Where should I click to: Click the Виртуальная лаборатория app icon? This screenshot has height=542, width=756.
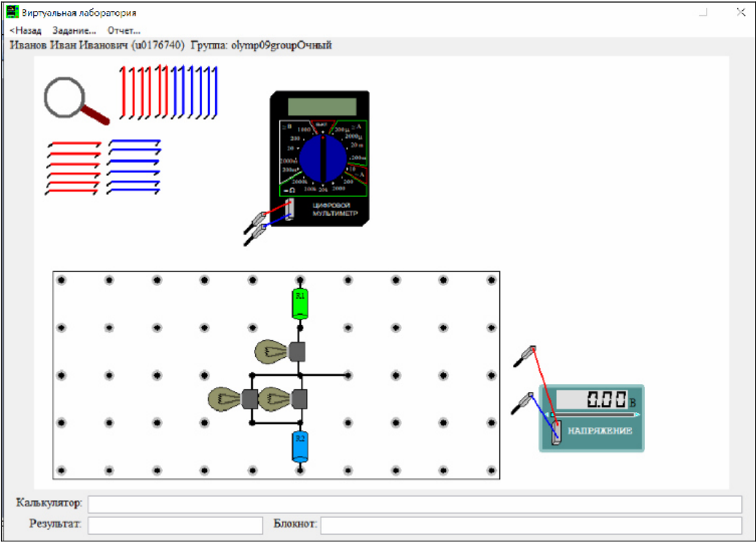click(12, 12)
